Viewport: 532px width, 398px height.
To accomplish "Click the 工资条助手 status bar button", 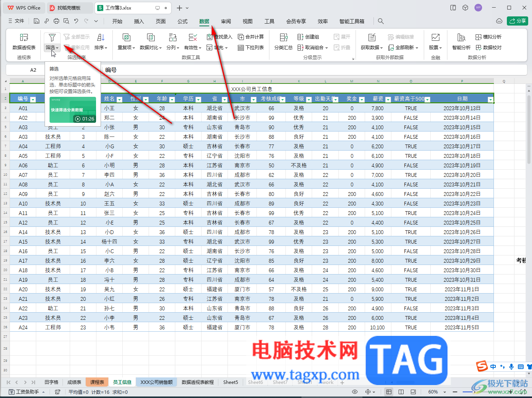I will pyautogui.click(x=27, y=392).
